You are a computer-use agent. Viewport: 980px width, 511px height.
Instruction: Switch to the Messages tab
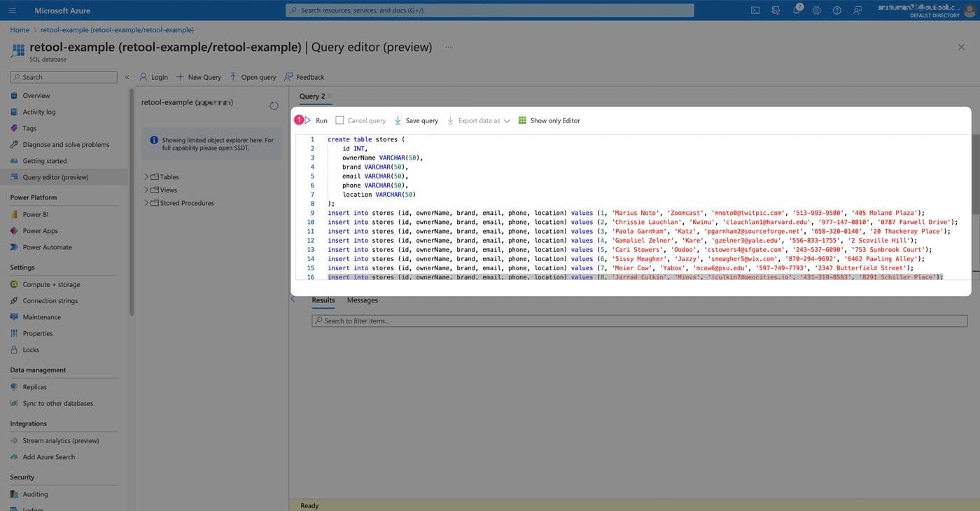coord(362,300)
